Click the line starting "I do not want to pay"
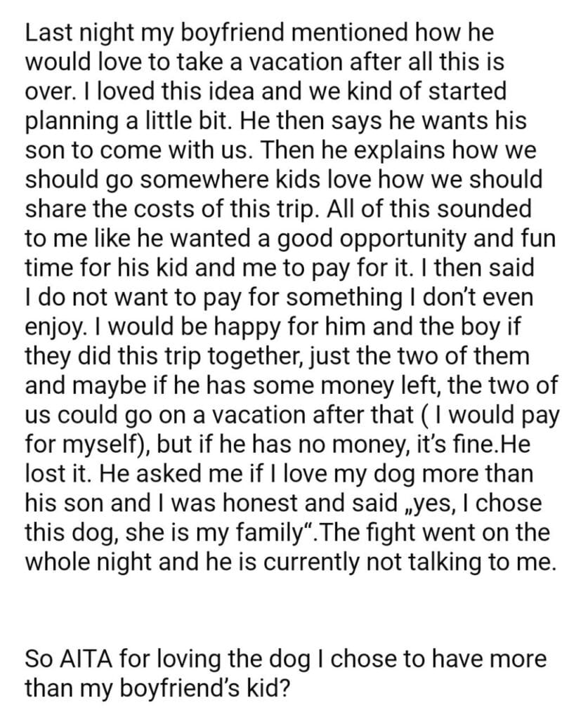This screenshot has height=719, width=588. coord(281,297)
